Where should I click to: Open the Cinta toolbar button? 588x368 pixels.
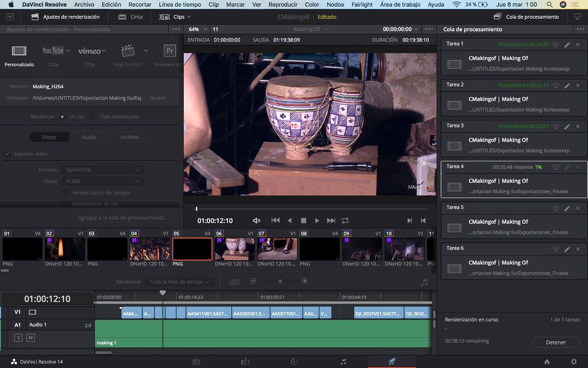click(130, 17)
